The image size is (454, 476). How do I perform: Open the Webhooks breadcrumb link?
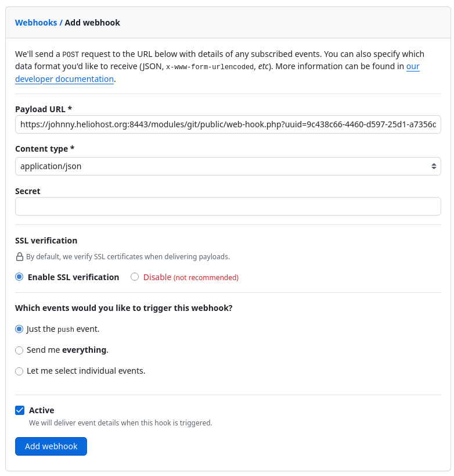pos(36,23)
